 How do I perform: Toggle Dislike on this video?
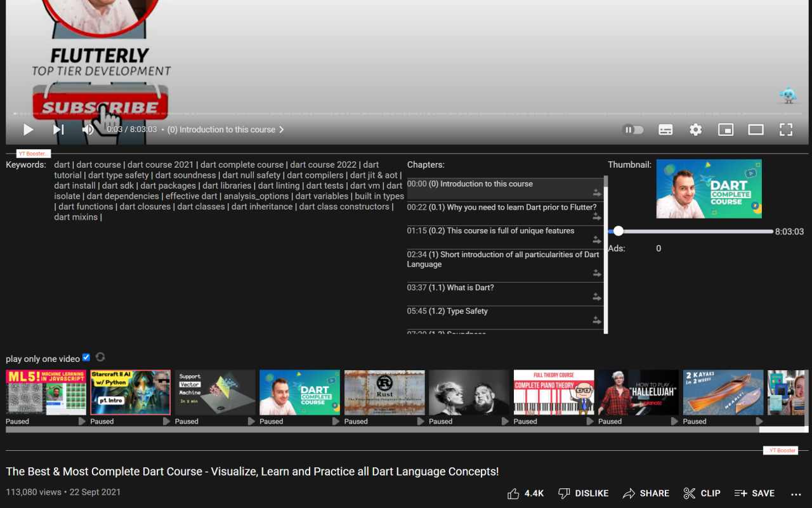[582, 493]
